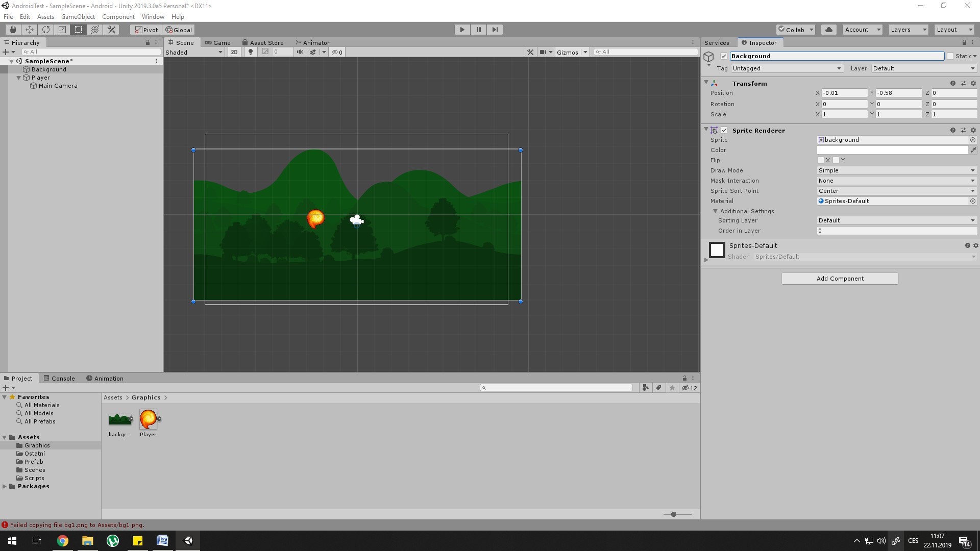The width and height of the screenshot is (980, 551).
Task: Open the Sprite Renderer Color swatch
Action: coord(892,150)
